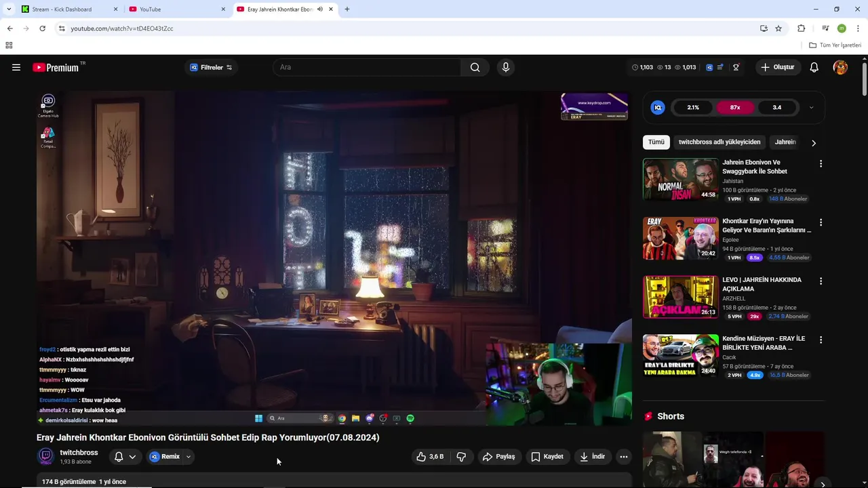Like the video (3,6 B)
Viewport: 868px width, 488px height.
click(x=431, y=457)
